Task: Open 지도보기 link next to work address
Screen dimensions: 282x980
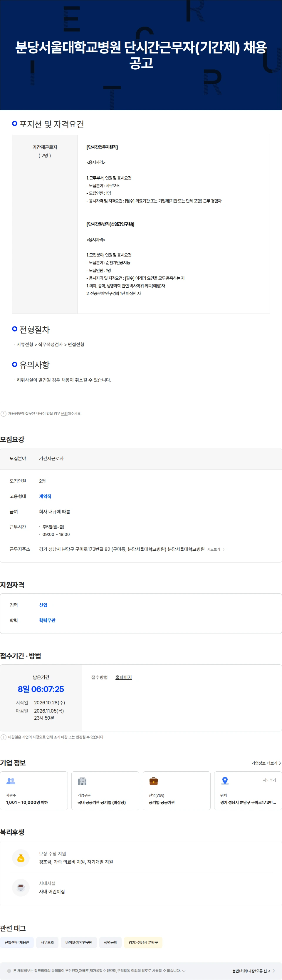Action: point(214,549)
